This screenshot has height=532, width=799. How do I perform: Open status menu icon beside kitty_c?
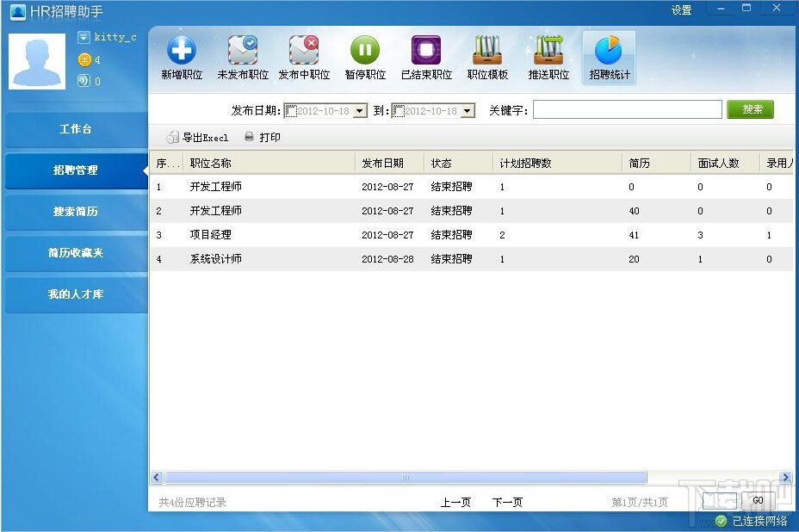[84, 37]
